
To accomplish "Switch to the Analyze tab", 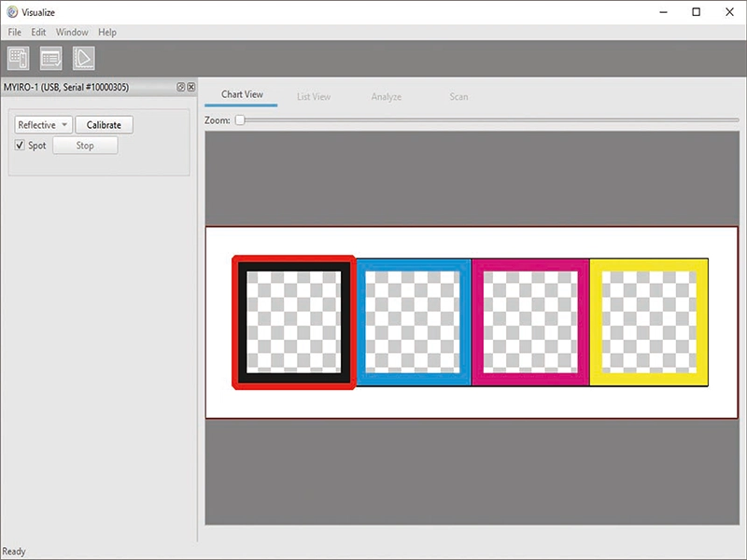I will 387,94.
